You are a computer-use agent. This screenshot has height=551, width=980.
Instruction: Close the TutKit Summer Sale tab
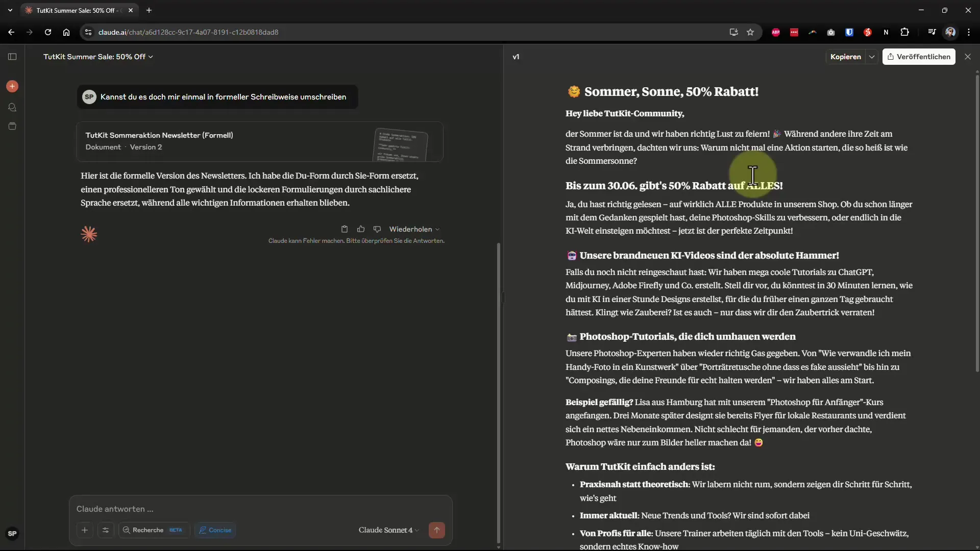click(x=131, y=10)
